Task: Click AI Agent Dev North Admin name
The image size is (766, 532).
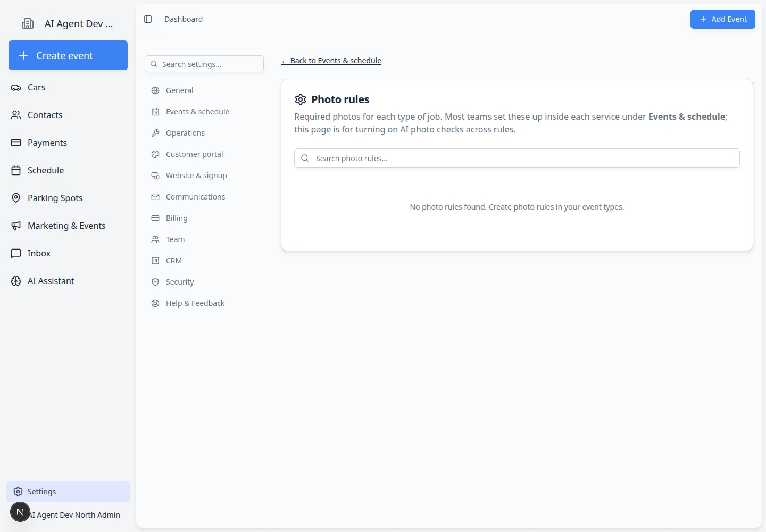Action: pos(74,515)
